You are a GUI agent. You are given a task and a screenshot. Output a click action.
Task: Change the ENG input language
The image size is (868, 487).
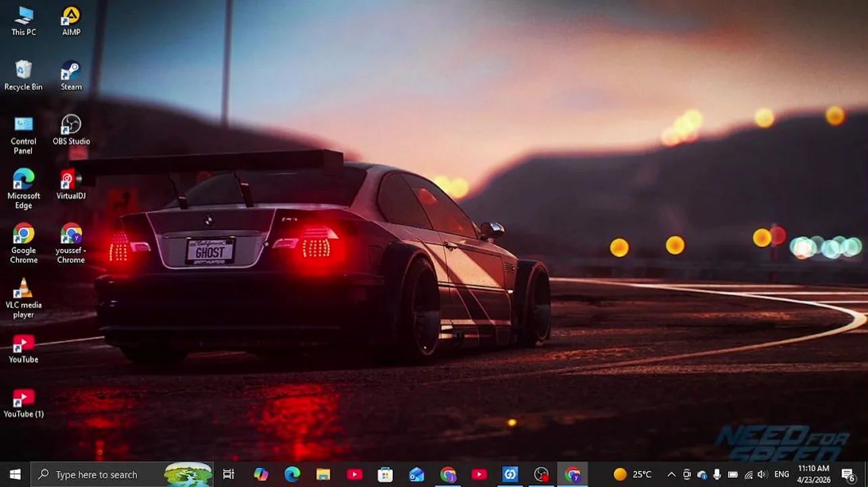point(781,474)
